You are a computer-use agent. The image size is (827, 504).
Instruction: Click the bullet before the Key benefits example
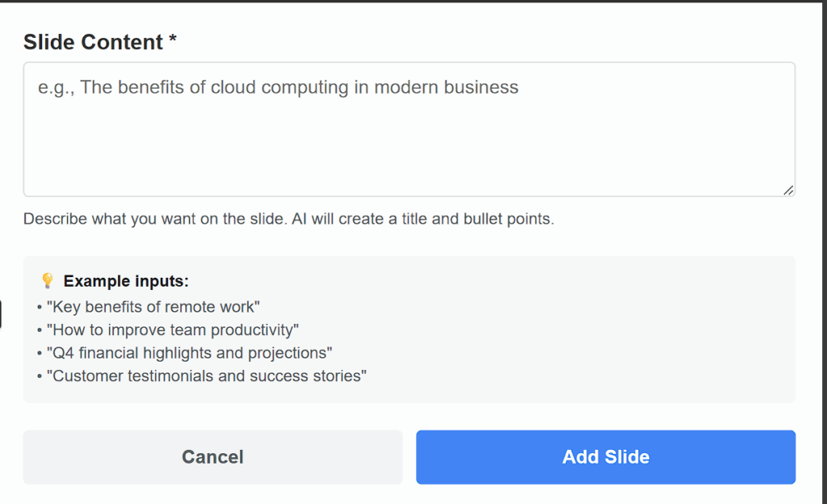point(40,307)
